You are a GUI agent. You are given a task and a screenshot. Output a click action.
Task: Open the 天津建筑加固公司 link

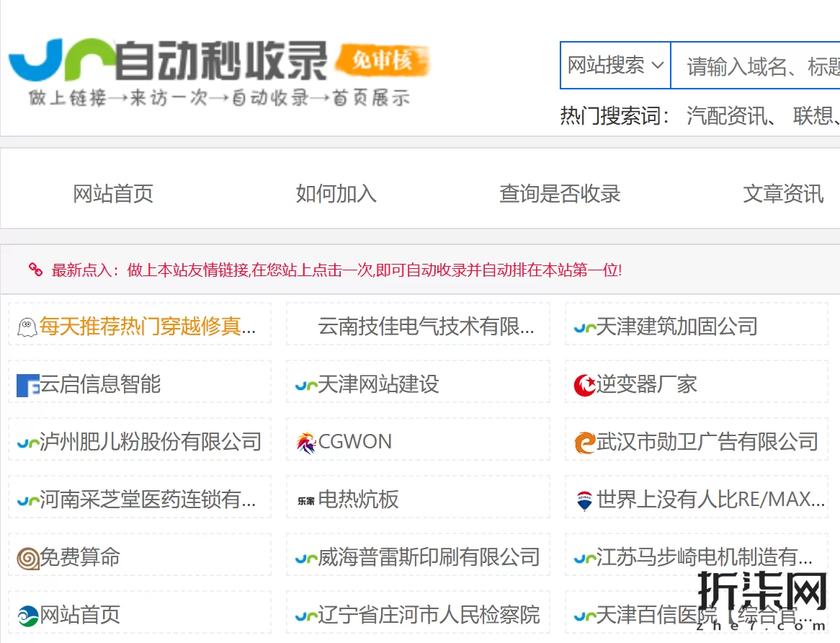(676, 327)
